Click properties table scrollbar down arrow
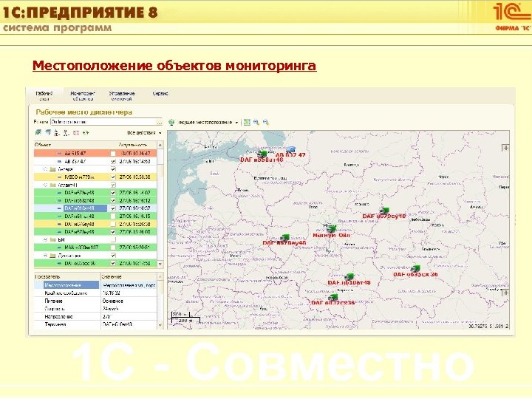532x399 pixels. 160,325
